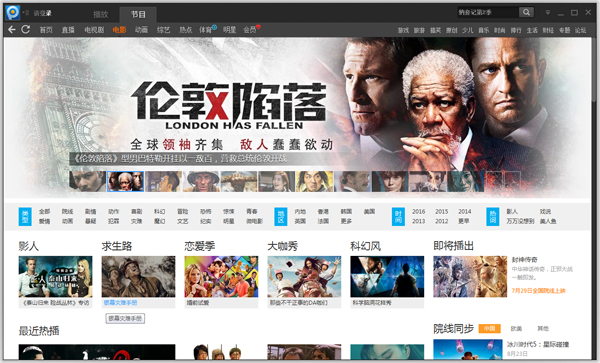Open the 排行 ranking link
This screenshot has height=363, width=600.
coord(516,30)
